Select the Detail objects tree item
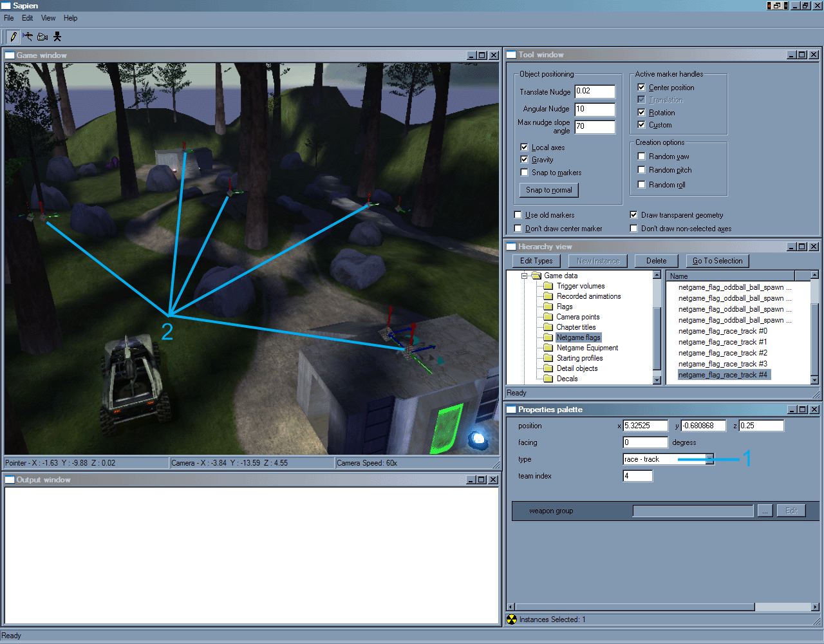The image size is (824, 644). pos(577,368)
